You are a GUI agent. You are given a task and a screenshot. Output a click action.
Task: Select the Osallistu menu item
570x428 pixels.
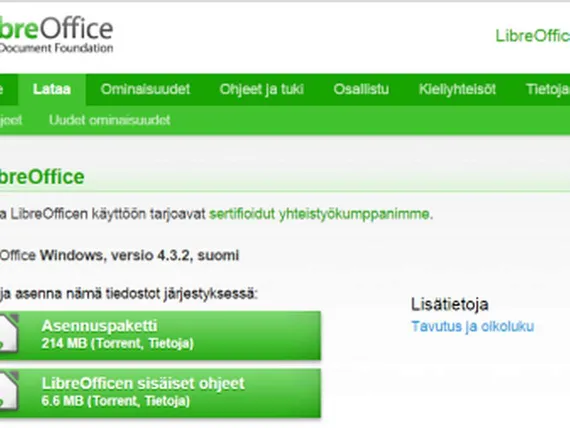pos(361,89)
